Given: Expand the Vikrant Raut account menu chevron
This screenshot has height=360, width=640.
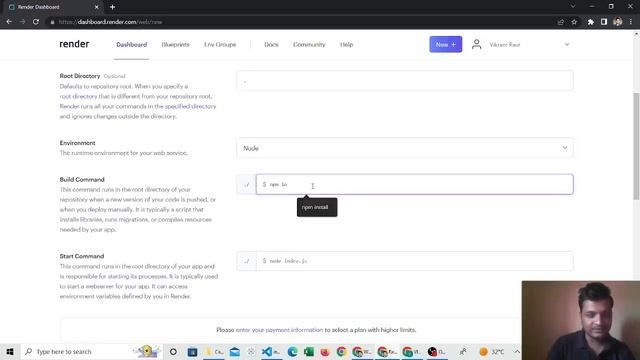Looking at the screenshot, I should tap(567, 44).
